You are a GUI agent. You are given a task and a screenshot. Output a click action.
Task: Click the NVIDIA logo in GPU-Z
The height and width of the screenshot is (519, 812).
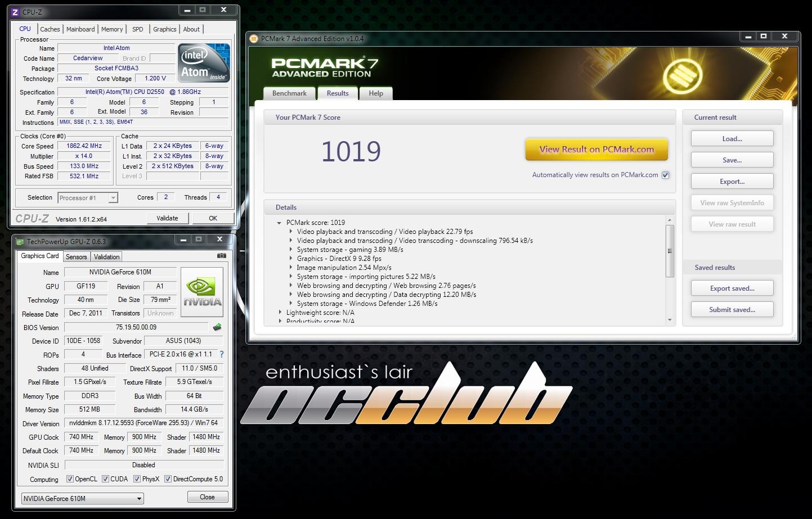pos(203,293)
